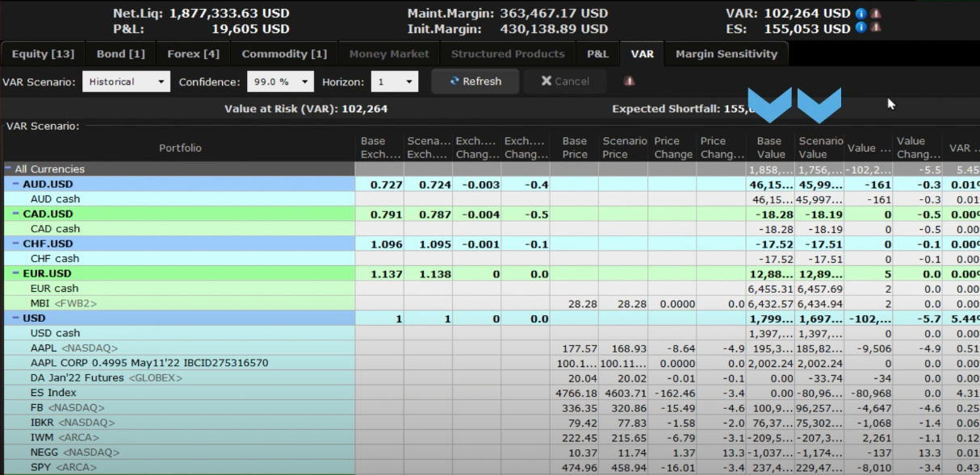The height and width of the screenshot is (475, 980).
Task: Switch to the P&L tab
Action: pyautogui.click(x=598, y=54)
